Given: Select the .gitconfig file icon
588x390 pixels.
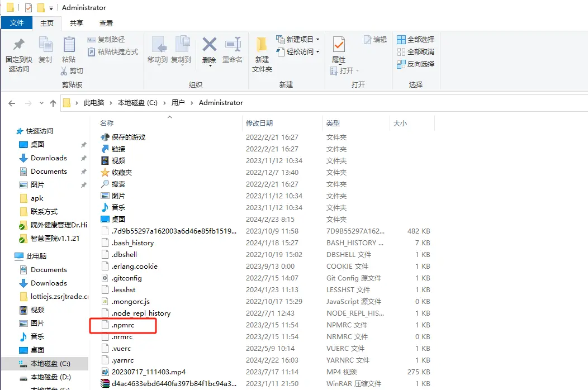Looking at the screenshot, I should 105,278.
